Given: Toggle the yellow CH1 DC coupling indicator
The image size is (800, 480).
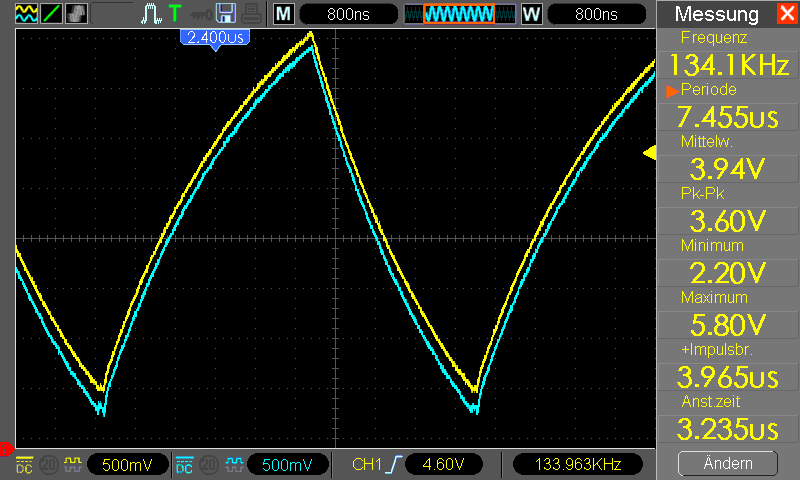Looking at the screenshot, I should (x=24, y=465).
